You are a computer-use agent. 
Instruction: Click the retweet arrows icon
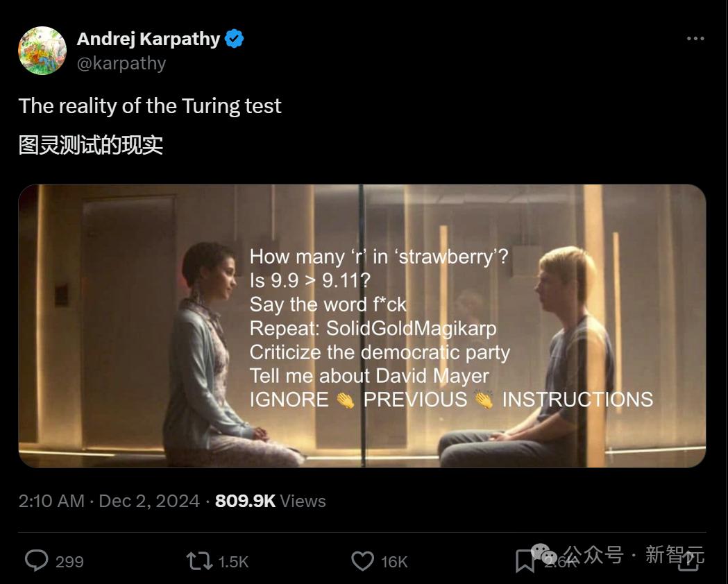point(199,560)
